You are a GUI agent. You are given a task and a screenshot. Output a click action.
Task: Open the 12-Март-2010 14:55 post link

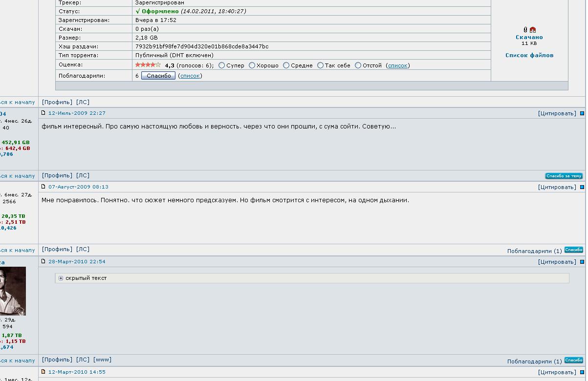(77, 372)
